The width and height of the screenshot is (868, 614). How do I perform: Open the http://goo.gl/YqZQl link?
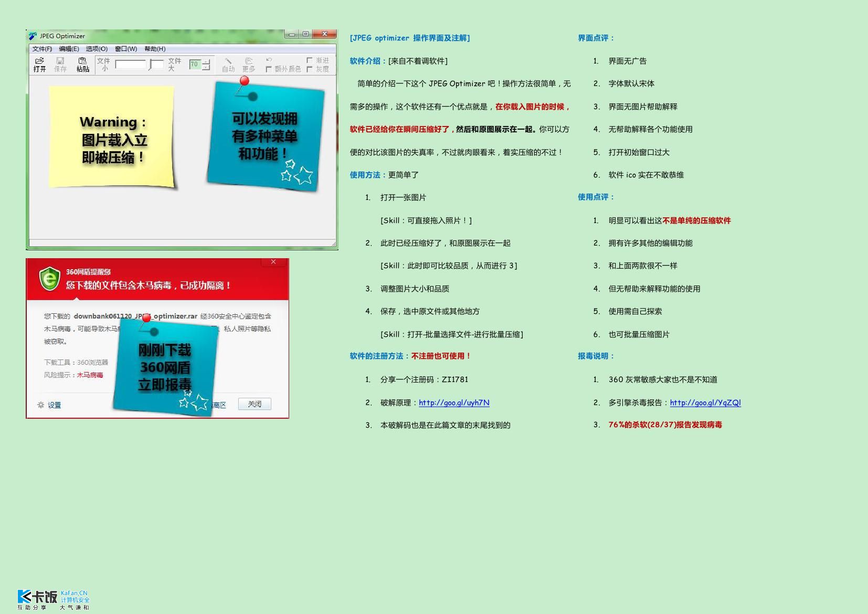click(705, 403)
